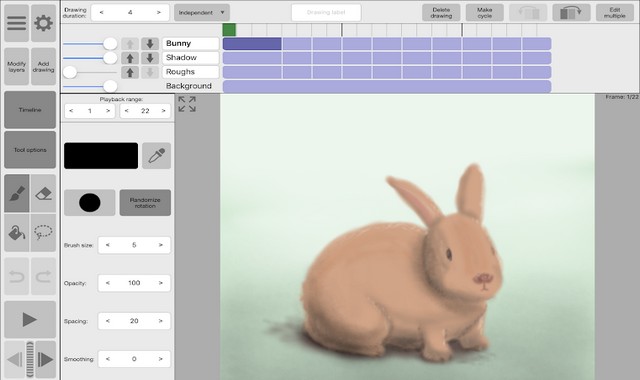Screen dimensions: 640x380
Task: Toggle the Timeline panel
Action: (30, 110)
